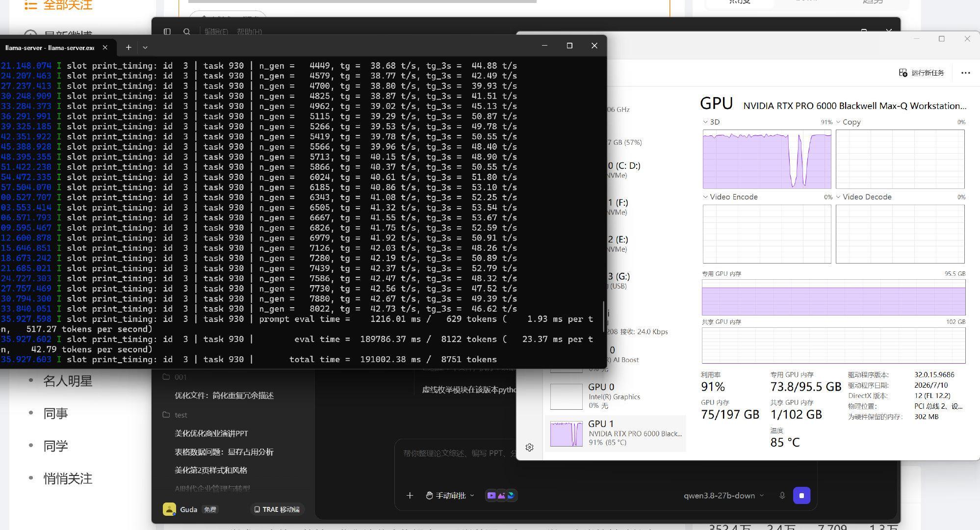Select disk 2 (E:) in Task Manager
Viewport: 980px width, 530px height.
[x=618, y=244]
